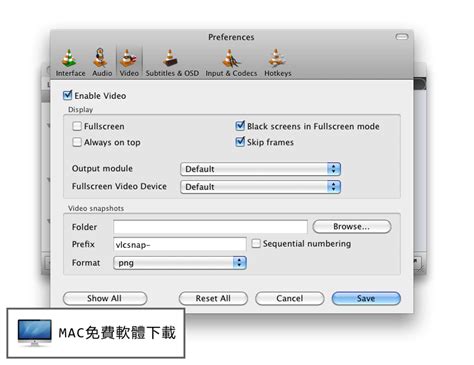The width and height of the screenshot is (474, 365).
Task: Uncheck the Enable Video checkbox
Action: 67,95
